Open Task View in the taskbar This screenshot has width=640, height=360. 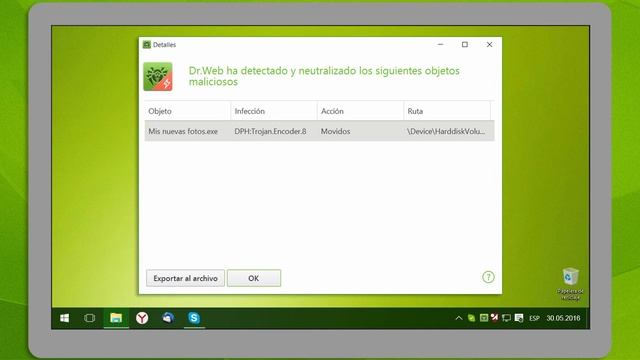point(89,318)
